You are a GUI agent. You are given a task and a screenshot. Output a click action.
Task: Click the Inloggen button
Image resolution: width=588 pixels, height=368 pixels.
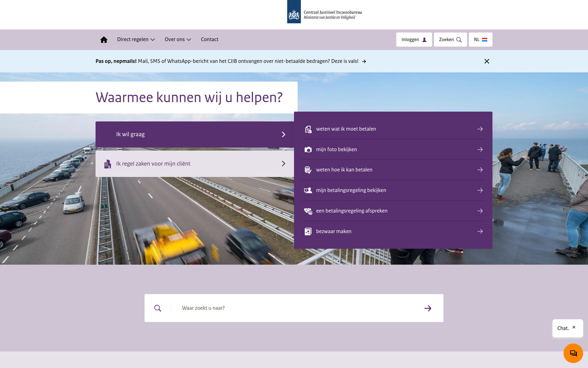tap(414, 40)
